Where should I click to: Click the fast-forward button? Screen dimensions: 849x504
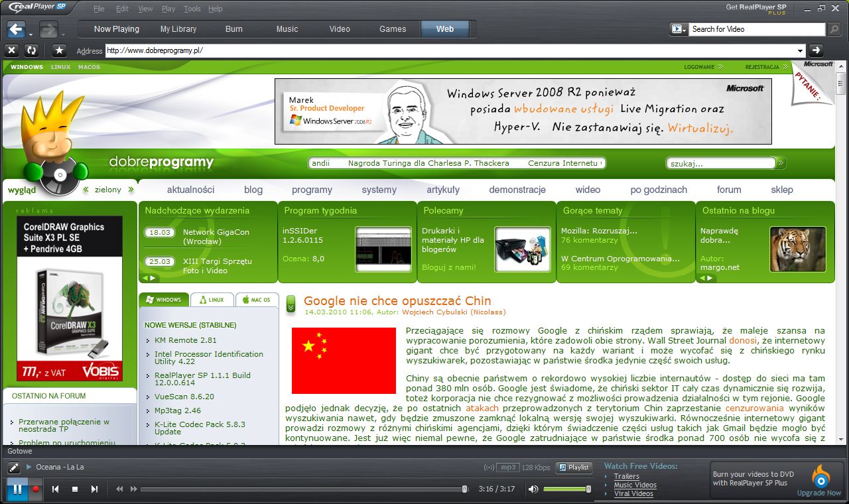(x=133, y=489)
